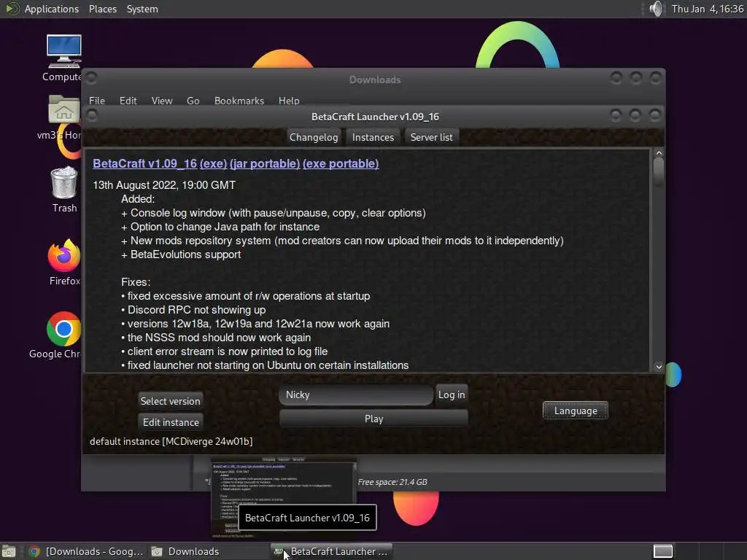Viewport: 747px width, 560px height.
Task: Click the volume speaker icon in the top panel
Action: click(x=657, y=9)
